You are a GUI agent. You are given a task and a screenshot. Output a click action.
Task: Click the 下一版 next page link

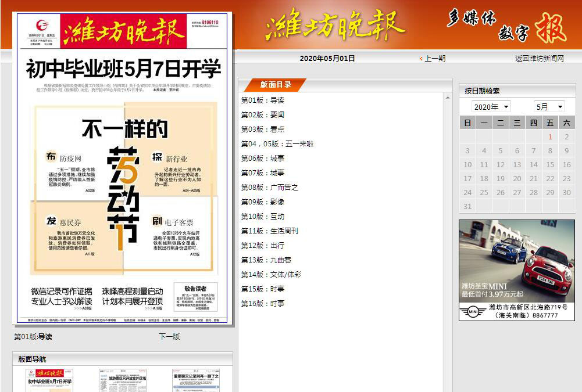[169, 337]
